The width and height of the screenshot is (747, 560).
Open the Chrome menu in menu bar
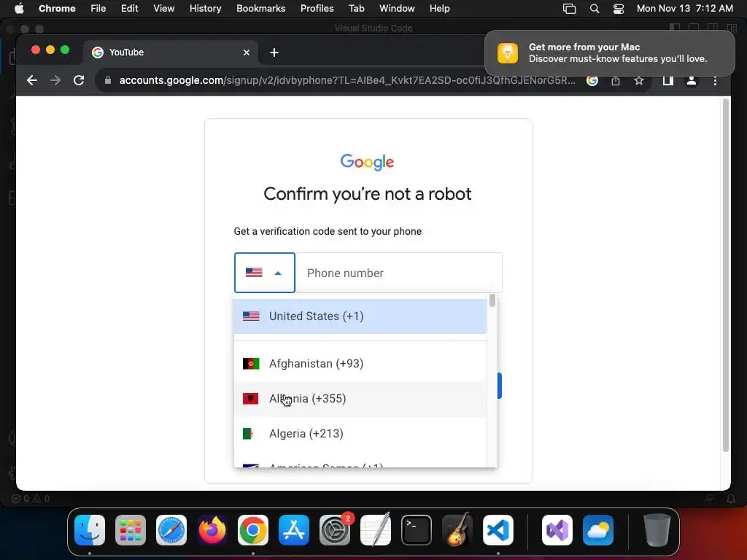(x=57, y=9)
